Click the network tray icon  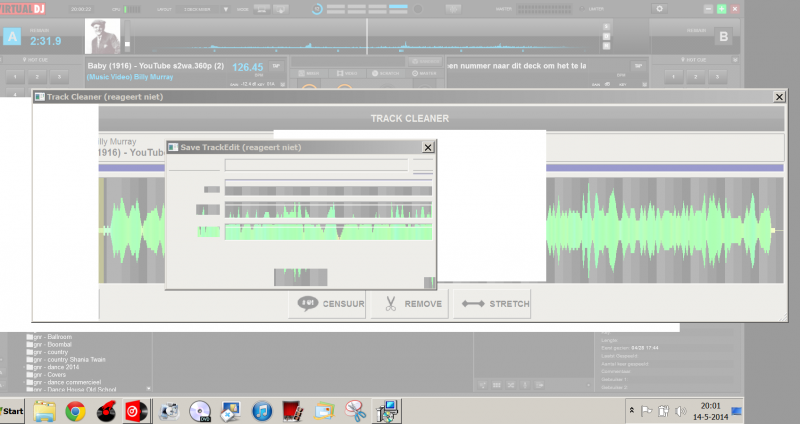[663, 411]
